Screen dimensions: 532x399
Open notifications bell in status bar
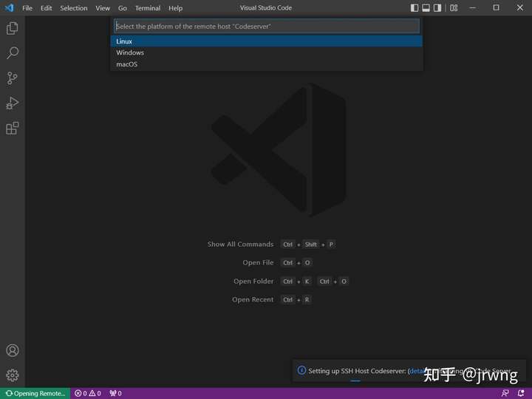521,393
